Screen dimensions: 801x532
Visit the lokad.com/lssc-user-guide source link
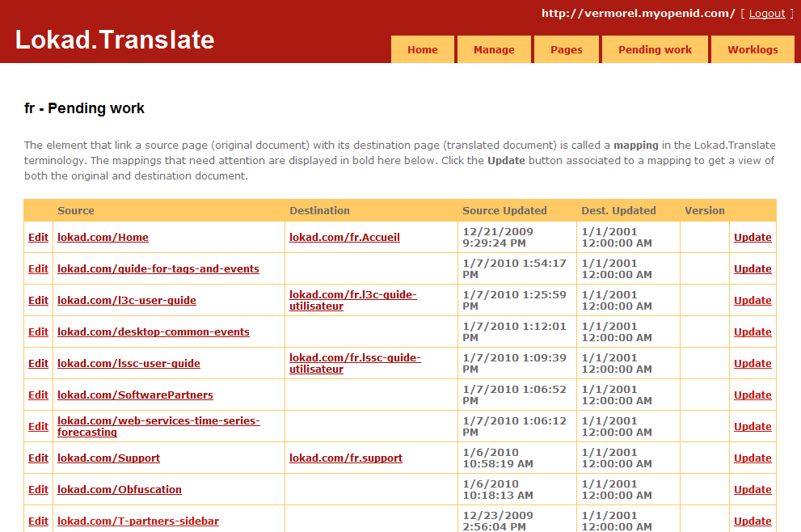129,363
